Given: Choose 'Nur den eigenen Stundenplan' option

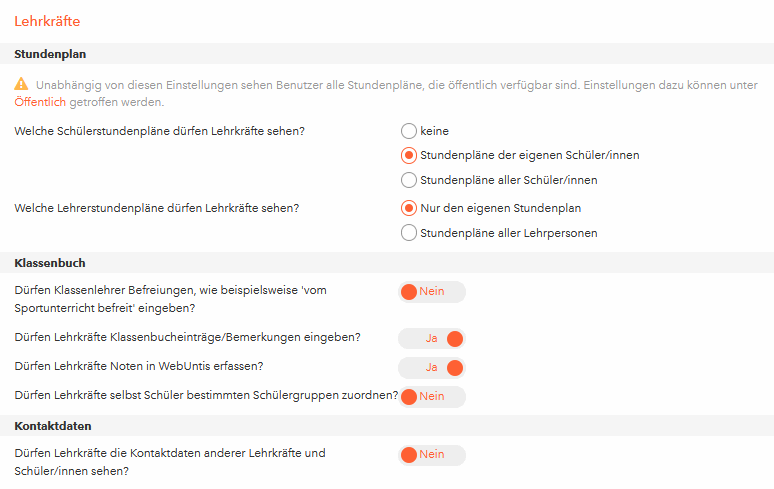Looking at the screenshot, I should (409, 208).
